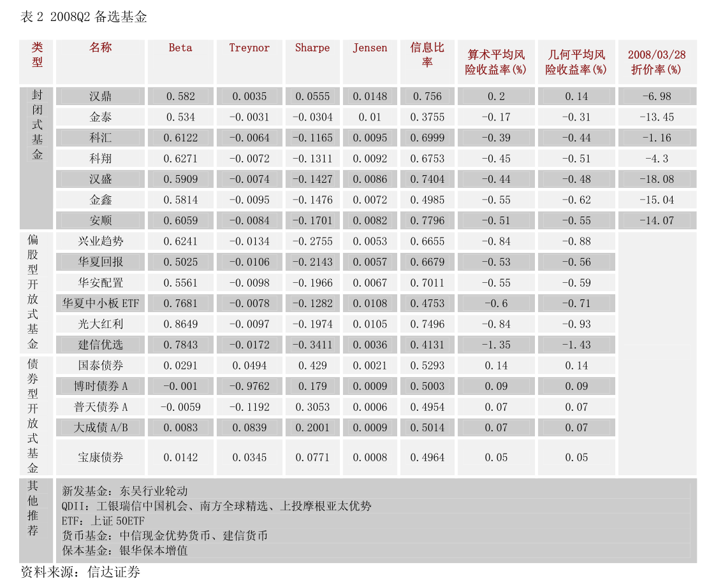Select 安顺 discount rate value -14.07
The image size is (716, 588).
click(657, 220)
